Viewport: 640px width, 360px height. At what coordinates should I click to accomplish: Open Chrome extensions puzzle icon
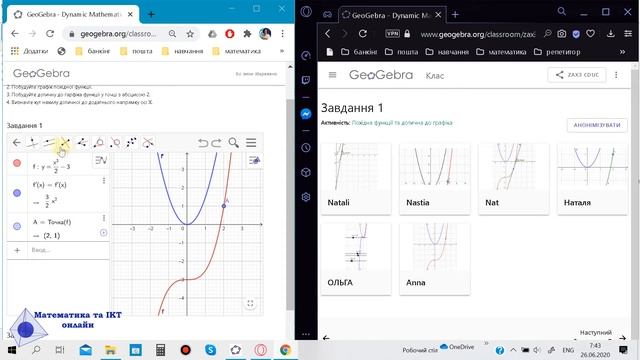click(x=247, y=34)
